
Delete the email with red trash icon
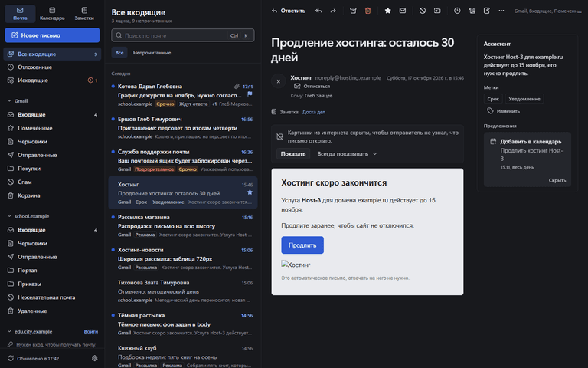tap(367, 11)
